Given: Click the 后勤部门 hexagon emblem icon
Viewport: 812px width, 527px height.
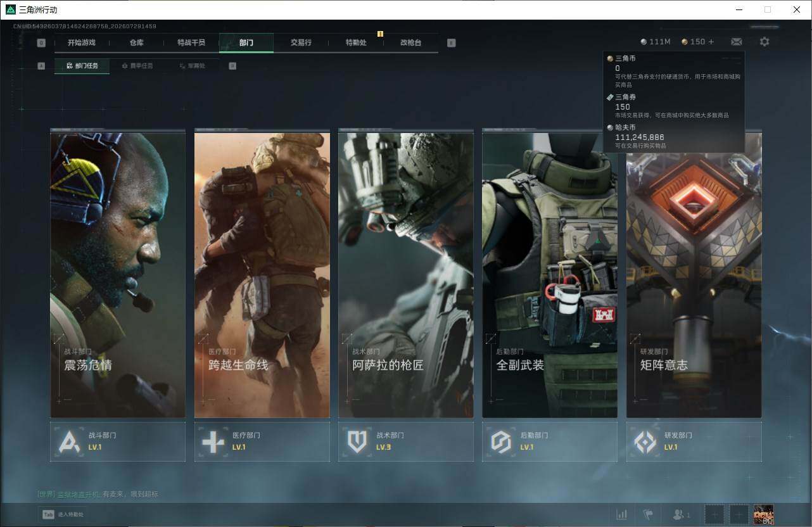Looking at the screenshot, I should click(x=501, y=441).
